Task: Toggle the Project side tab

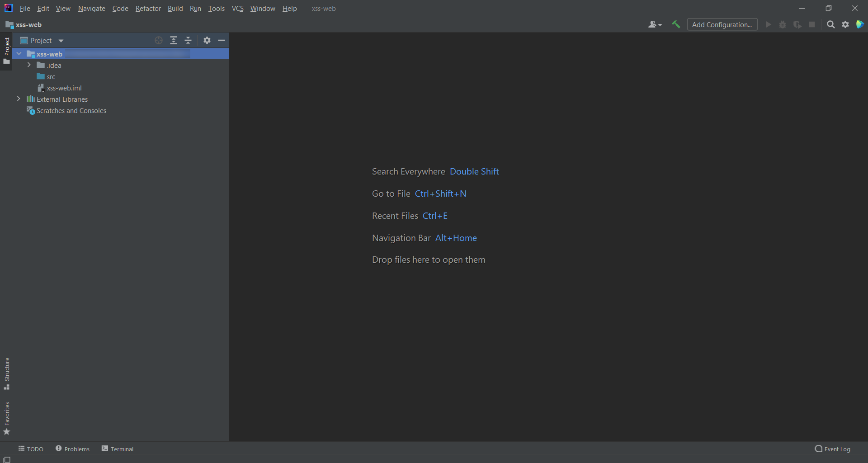Action: (6, 51)
